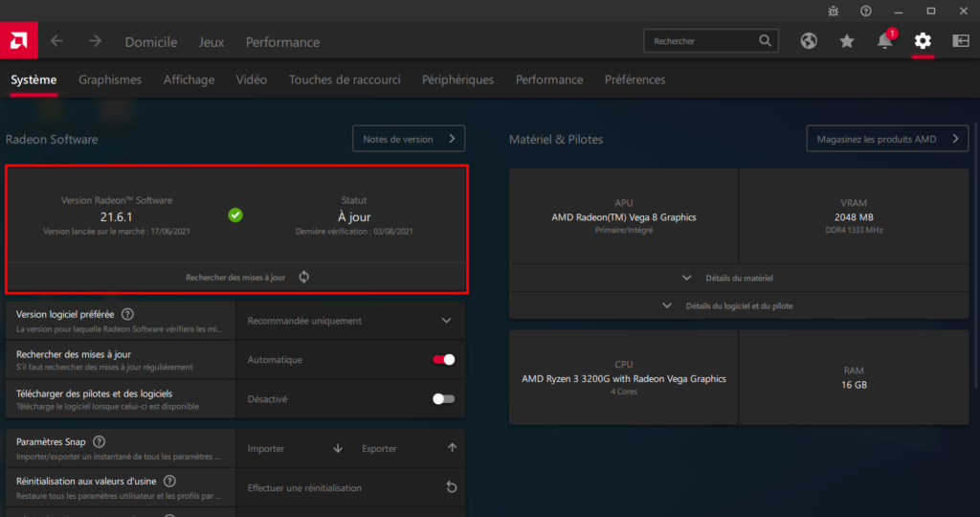Image resolution: width=980 pixels, height=517 pixels.
Task: Click the RAM 16 GB value
Action: pyautogui.click(x=854, y=385)
